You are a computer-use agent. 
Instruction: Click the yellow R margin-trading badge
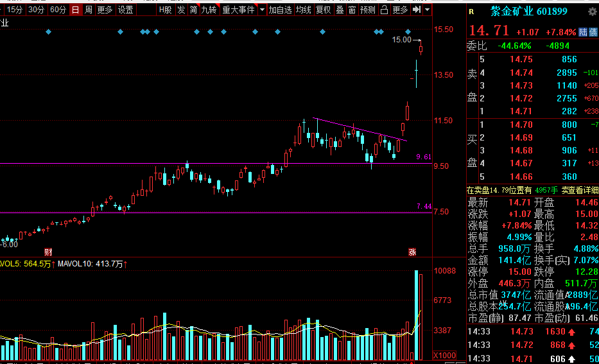click(471, 12)
